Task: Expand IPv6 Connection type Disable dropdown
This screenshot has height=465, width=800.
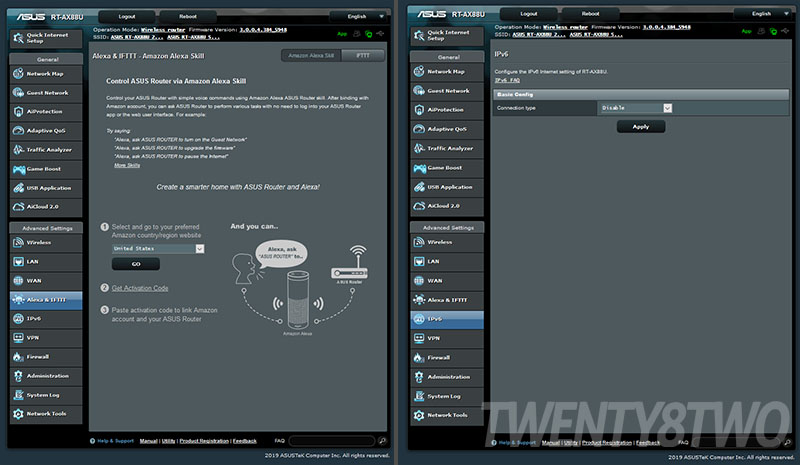Action: click(636, 108)
